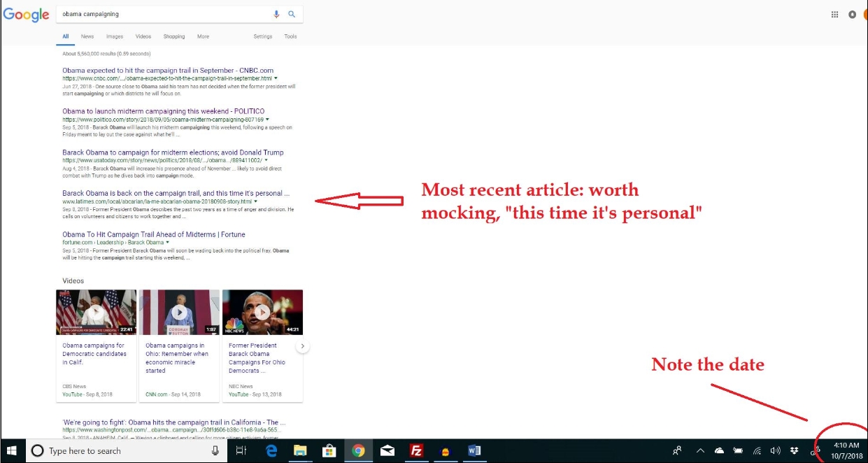Image resolution: width=868 pixels, height=463 pixels.
Task: Open Google notifications bell
Action: pyautogui.click(x=852, y=14)
